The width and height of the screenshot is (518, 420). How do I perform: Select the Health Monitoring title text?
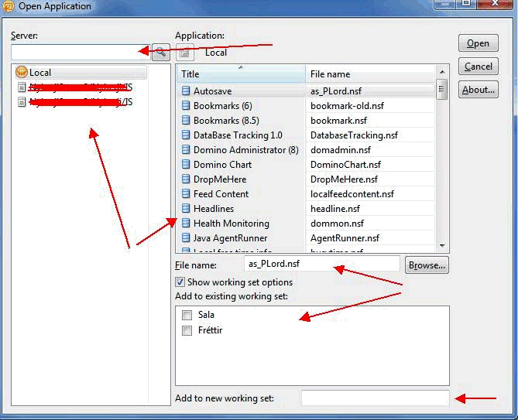click(x=232, y=224)
